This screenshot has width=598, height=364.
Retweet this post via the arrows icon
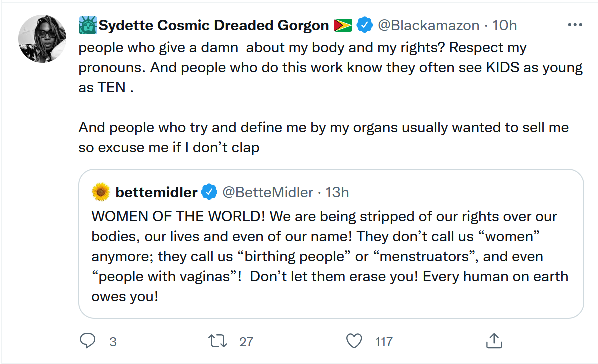click(218, 341)
